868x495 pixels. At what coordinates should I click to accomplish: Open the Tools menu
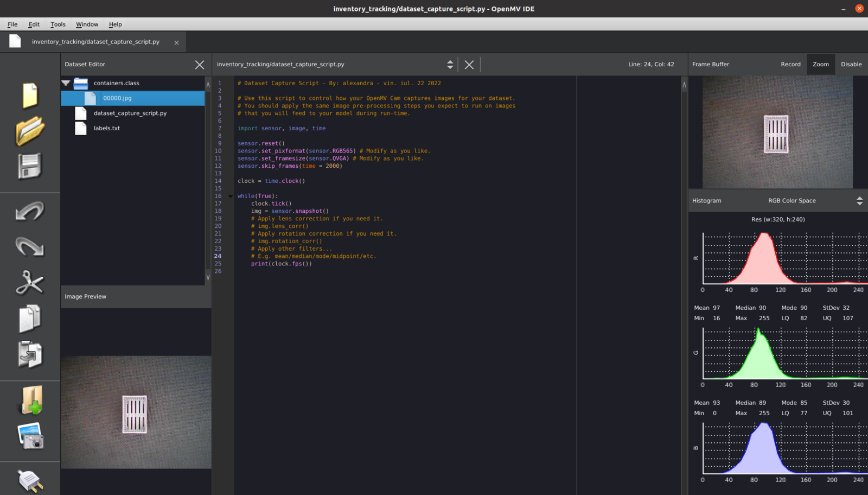point(58,24)
